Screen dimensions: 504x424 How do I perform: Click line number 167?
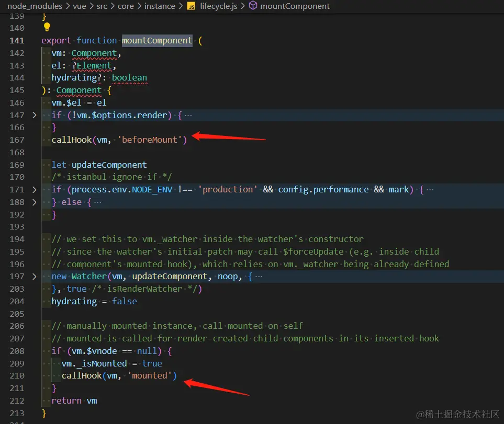tap(17, 140)
